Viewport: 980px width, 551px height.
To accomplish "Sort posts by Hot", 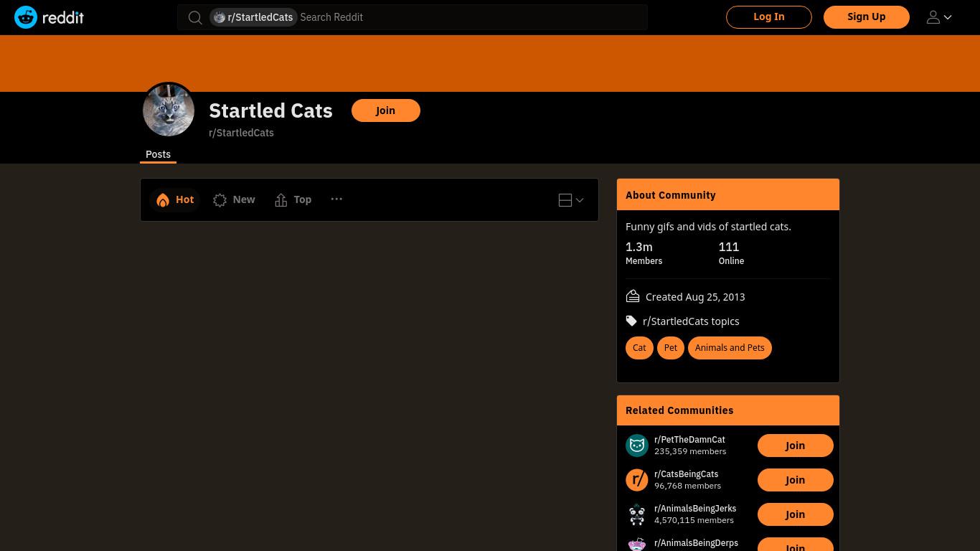I will pos(175,199).
